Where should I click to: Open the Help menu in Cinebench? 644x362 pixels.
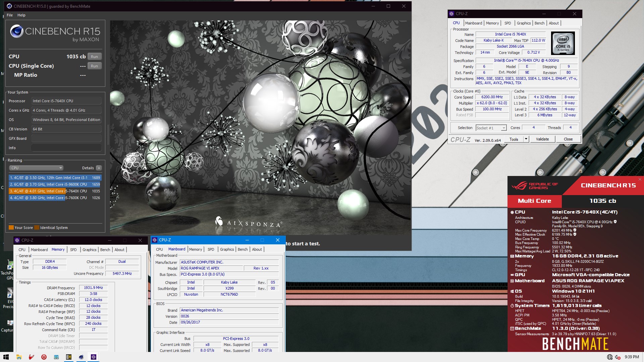(x=21, y=15)
